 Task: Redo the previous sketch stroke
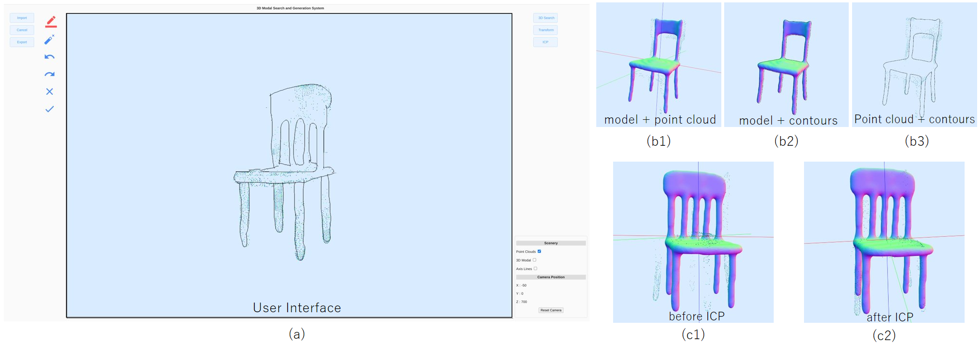[x=50, y=74]
